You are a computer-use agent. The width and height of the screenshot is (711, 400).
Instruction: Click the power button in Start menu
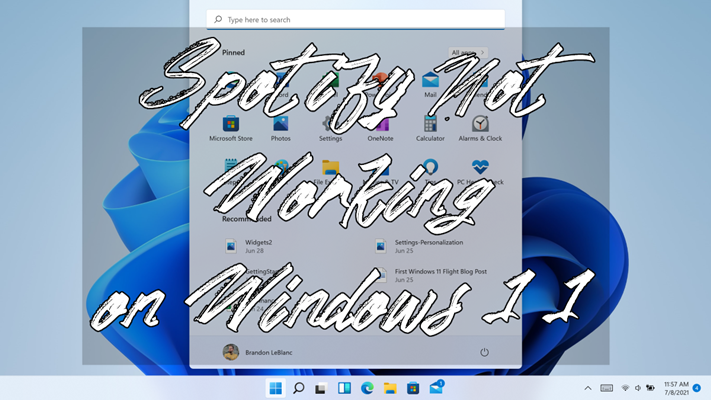pyautogui.click(x=484, y=352)
